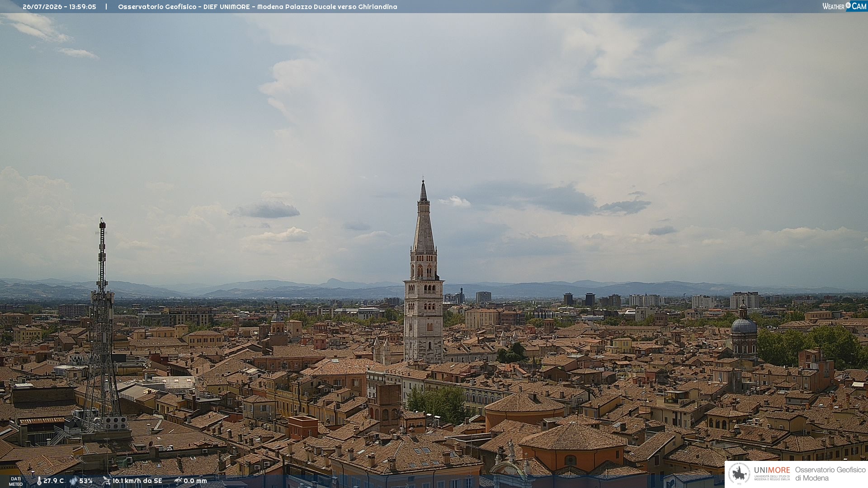The height and width of the screenshot is (488, 868).
Task: Click the rain umbrella icon
Action: click(x=178, y=481)
